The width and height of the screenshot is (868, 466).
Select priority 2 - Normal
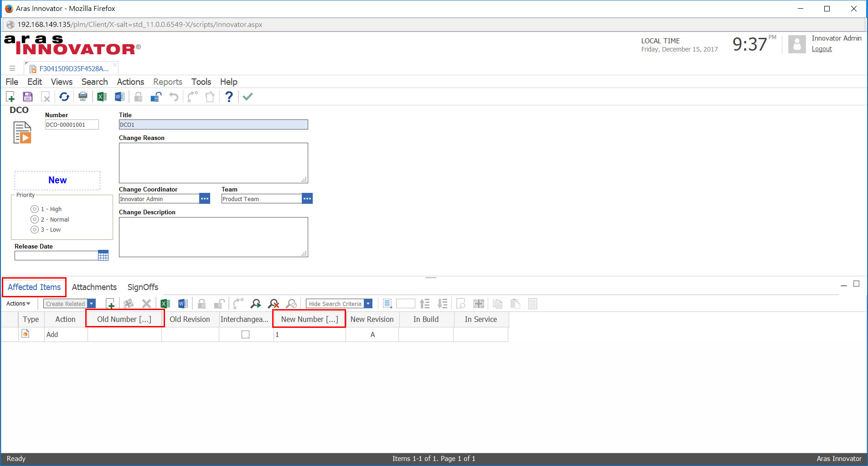(x=35, y=219)
